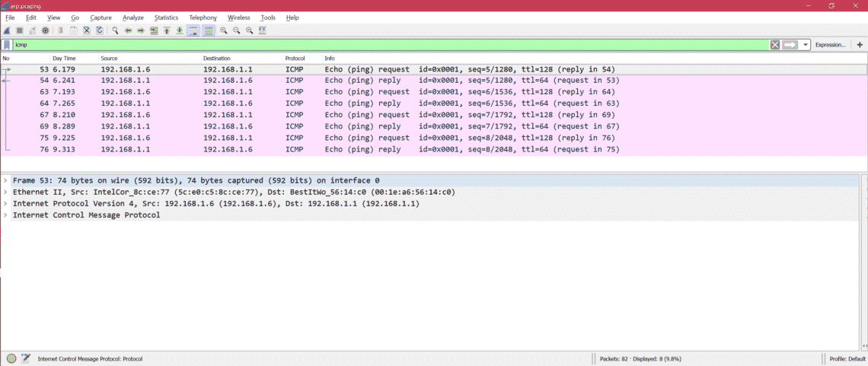Open the Wireless menu
Screen dimensions: 868x366
[x=238, y=18]
